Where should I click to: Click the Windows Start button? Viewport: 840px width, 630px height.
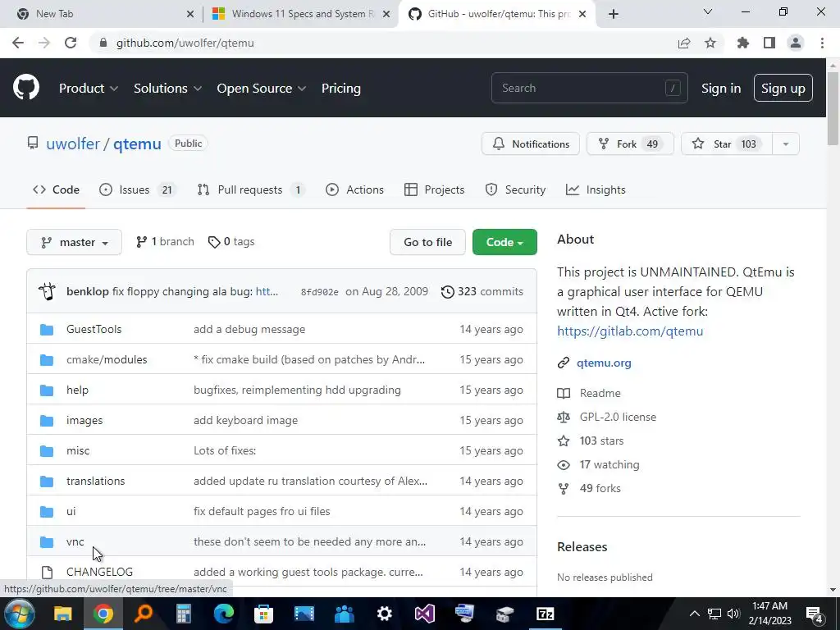pos(20,614)
